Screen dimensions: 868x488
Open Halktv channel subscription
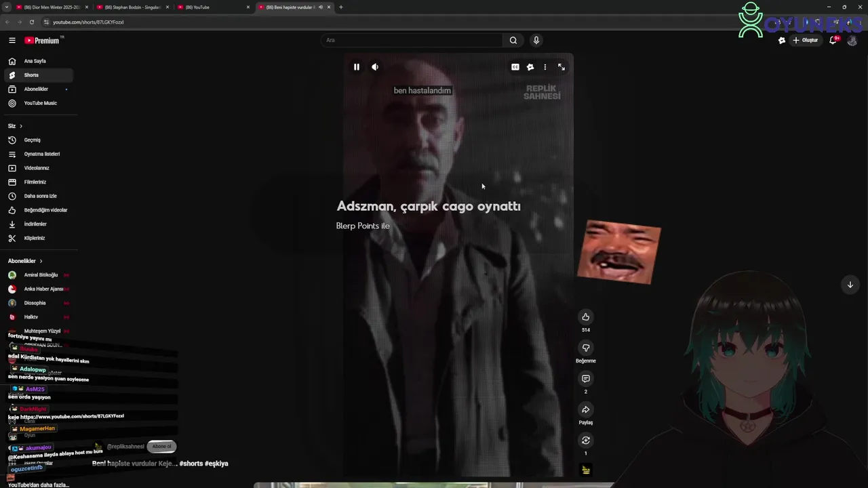pos(38,317)
